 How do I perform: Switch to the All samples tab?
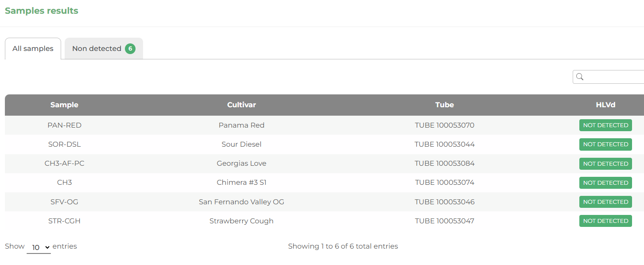coord(33,49)
